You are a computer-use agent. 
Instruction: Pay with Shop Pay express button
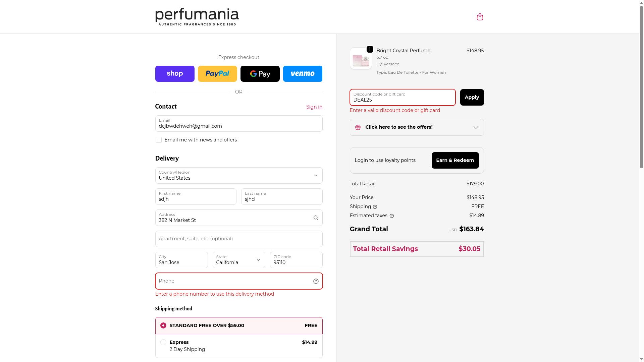point(175,74)
